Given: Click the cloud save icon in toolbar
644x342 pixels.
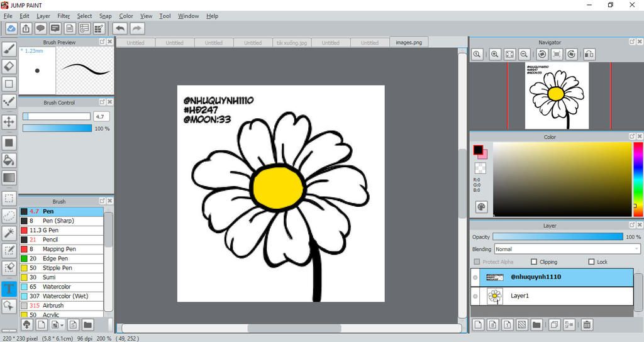Looking at the screenshot, I should coord(11,28).
